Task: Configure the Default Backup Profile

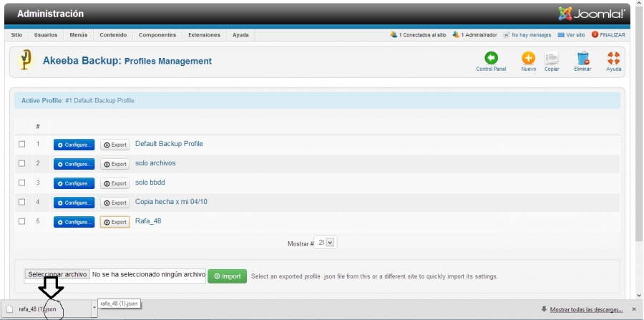Action: pyautogui.click(x=74, y=145)
